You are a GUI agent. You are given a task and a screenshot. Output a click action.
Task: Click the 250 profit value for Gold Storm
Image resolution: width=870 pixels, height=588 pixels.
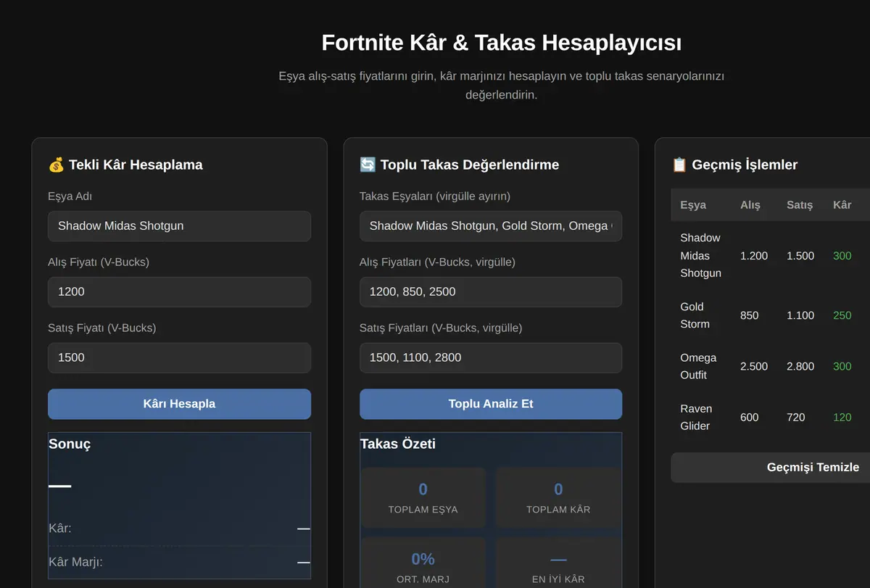(x=842, y=315)
